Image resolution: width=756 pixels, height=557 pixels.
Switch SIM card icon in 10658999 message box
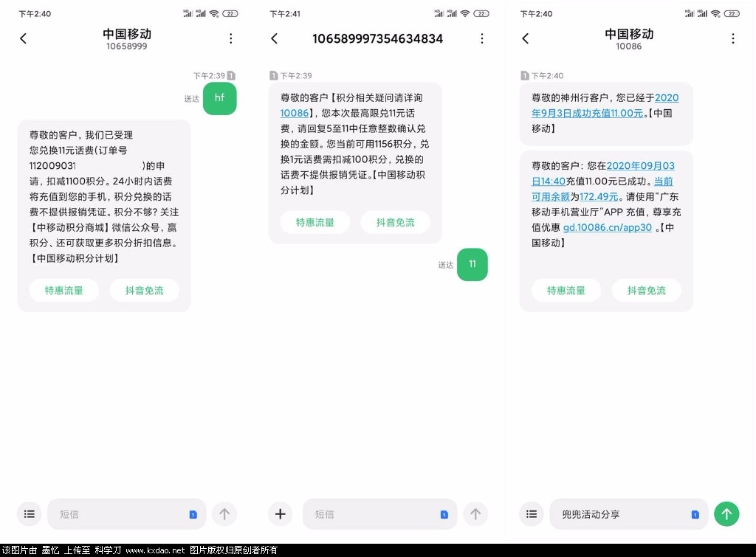(x=193, y=515)
